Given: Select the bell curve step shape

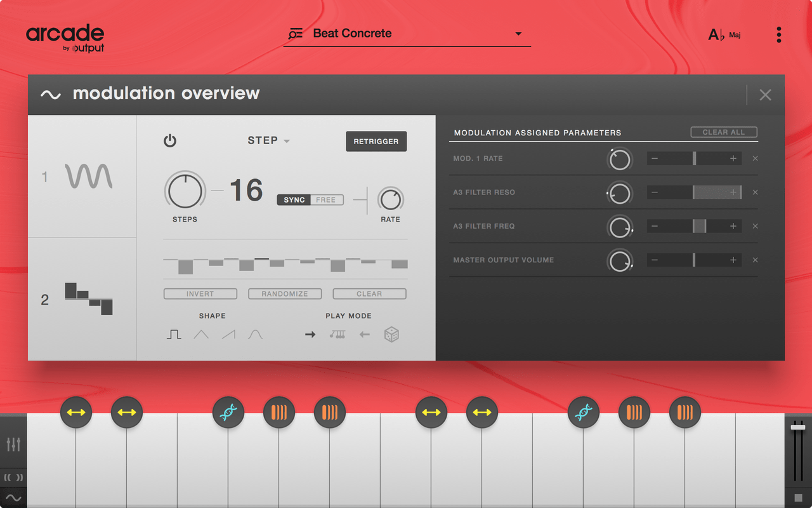Looking at the screenshot, I should 255,334.
